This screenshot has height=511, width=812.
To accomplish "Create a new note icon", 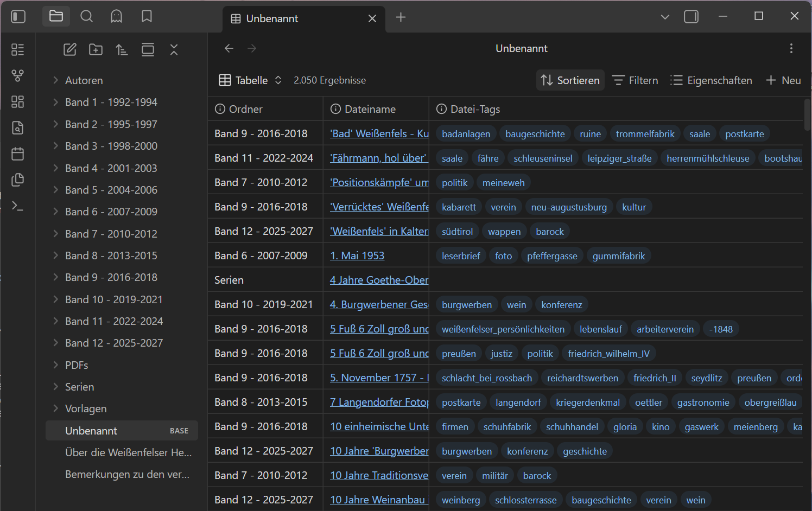I will point(70,50).
